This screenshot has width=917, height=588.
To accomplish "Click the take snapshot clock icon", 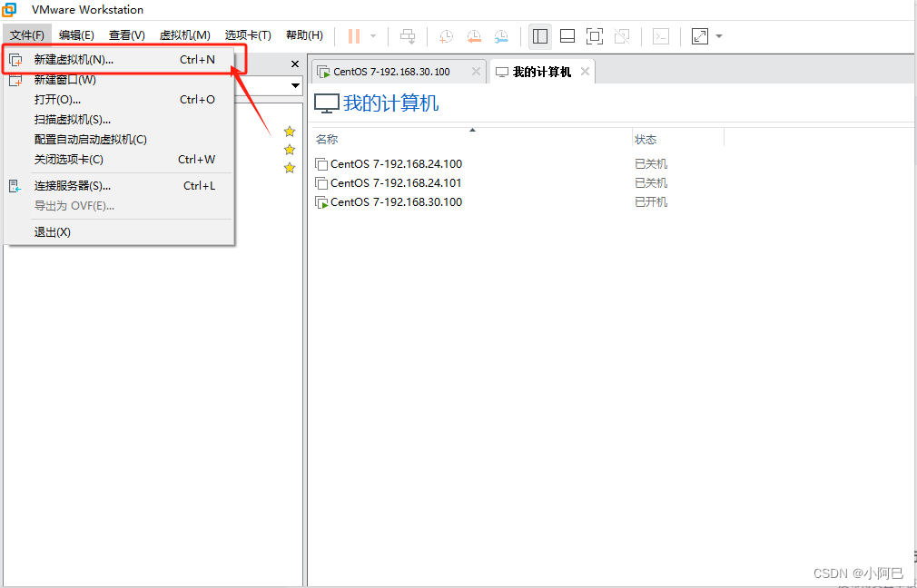I will [x=446, y=36].
